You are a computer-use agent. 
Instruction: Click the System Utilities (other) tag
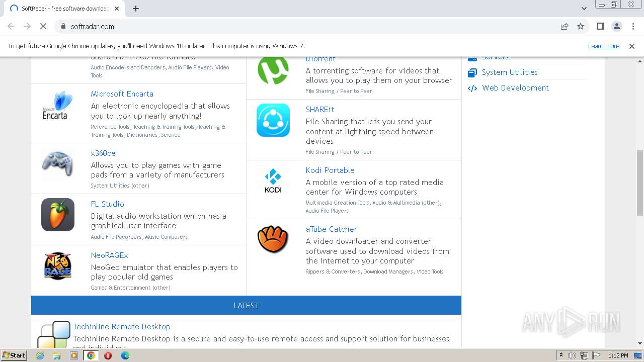pyautogui.click(x=120, y=186)
